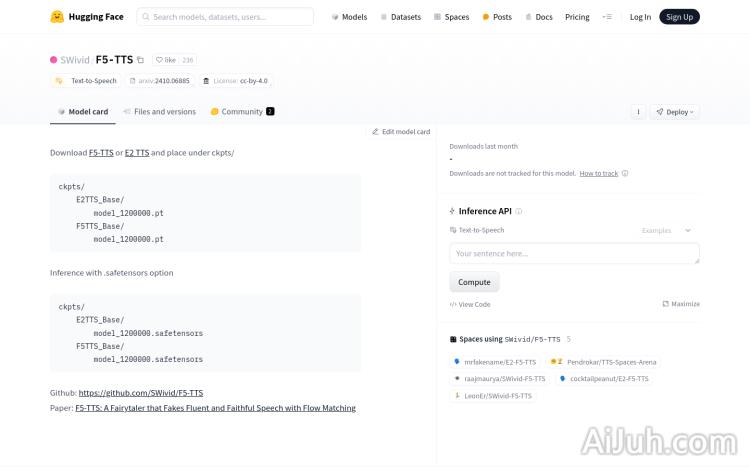Open the Examples dropdown
The height and width of the screenshot is (468, 750).
point(666,231)
